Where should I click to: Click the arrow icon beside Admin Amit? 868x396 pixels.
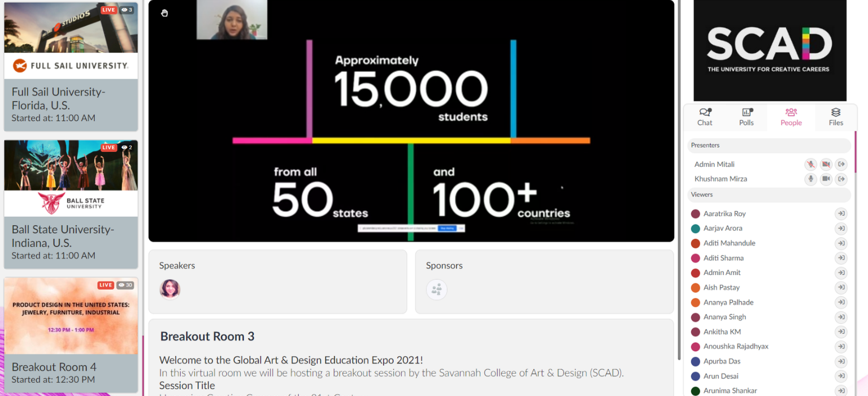(841, 273)
